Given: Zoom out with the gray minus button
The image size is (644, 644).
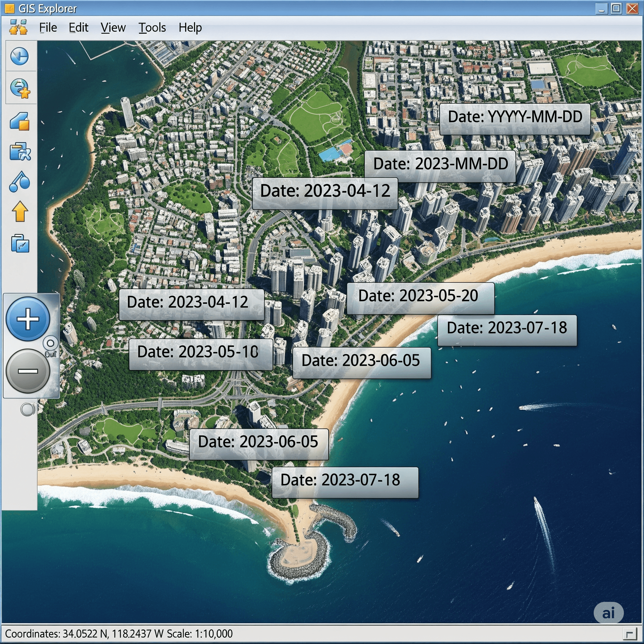Looking at the screenshot, I should click(28, 371).
